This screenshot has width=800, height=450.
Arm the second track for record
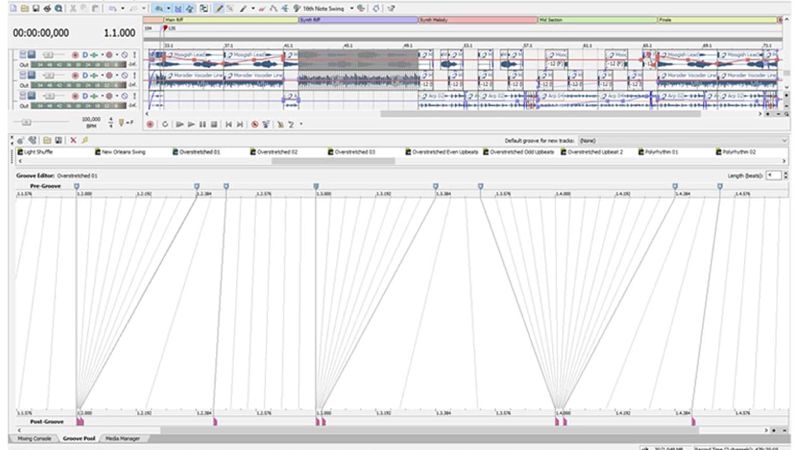coord(75,75)
